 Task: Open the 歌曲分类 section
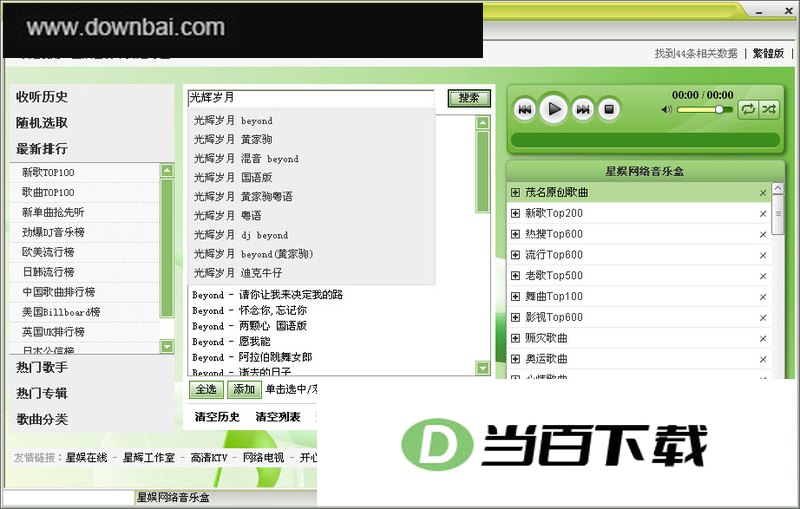coord(42,419)
